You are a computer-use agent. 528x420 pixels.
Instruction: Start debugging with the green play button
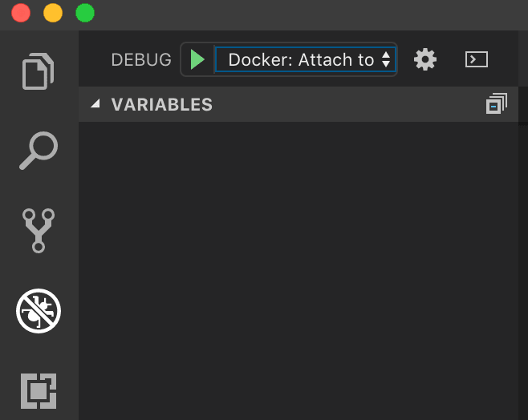(x=197, y=59)
